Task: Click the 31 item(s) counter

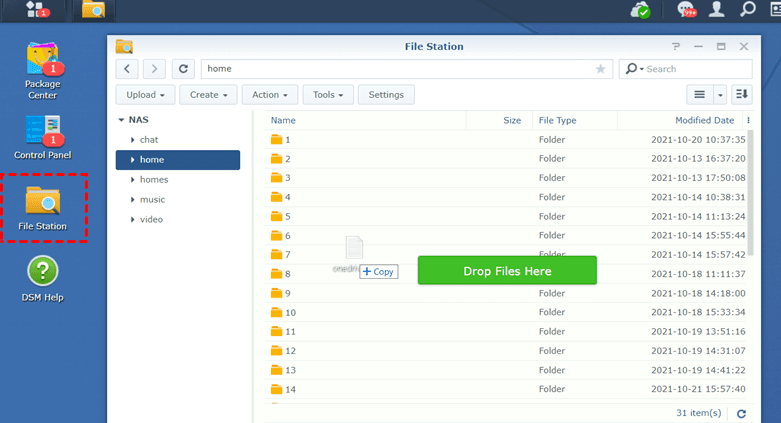Action: pyautogui.click(x=698, y=413)
